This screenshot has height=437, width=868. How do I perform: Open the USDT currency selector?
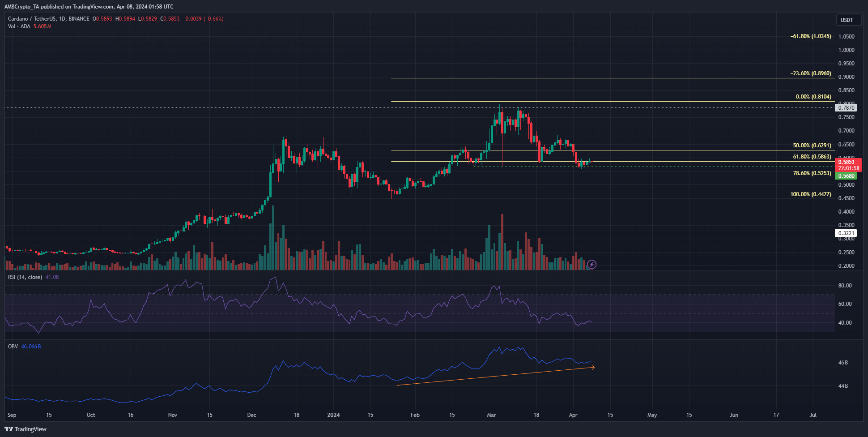coord(848,20)
